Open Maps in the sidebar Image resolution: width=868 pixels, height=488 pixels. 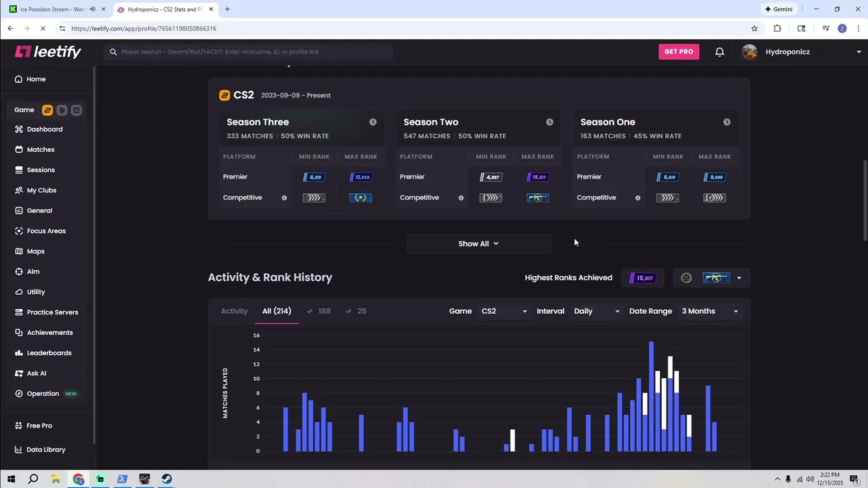[x=35, y=251]
